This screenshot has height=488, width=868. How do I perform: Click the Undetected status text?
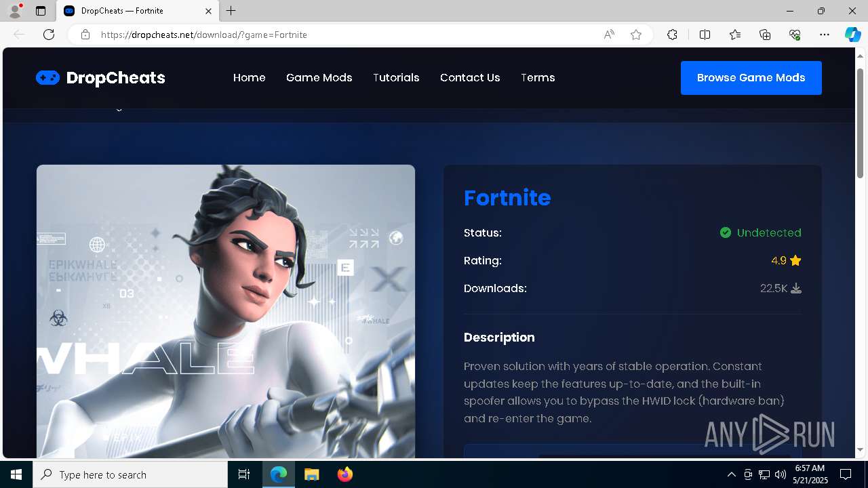coord(769,232)
